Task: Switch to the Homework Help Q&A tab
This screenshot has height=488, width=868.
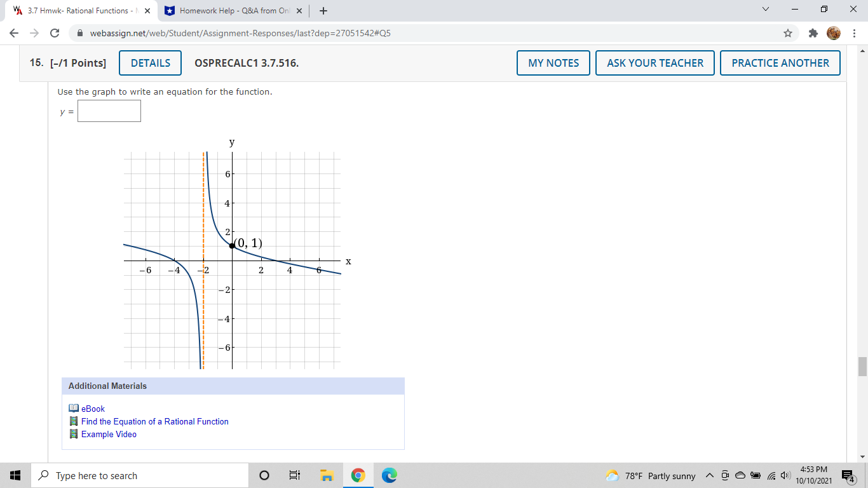Action: (229, 10)
